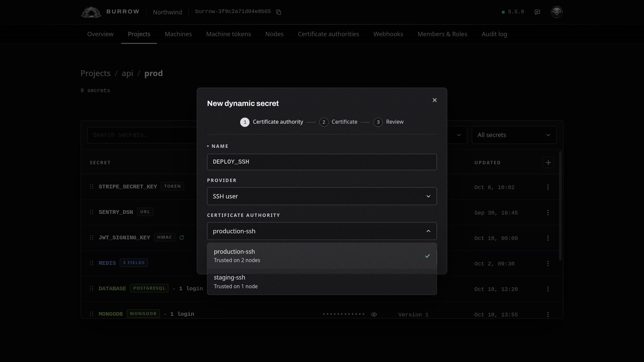The image size is (644, 362).
Task: Choose staging-ssh certificate authority
Action: point(322,282)
